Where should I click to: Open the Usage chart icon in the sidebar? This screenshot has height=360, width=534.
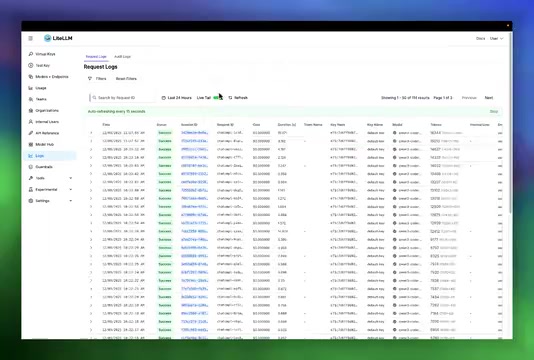click(31, 88)
